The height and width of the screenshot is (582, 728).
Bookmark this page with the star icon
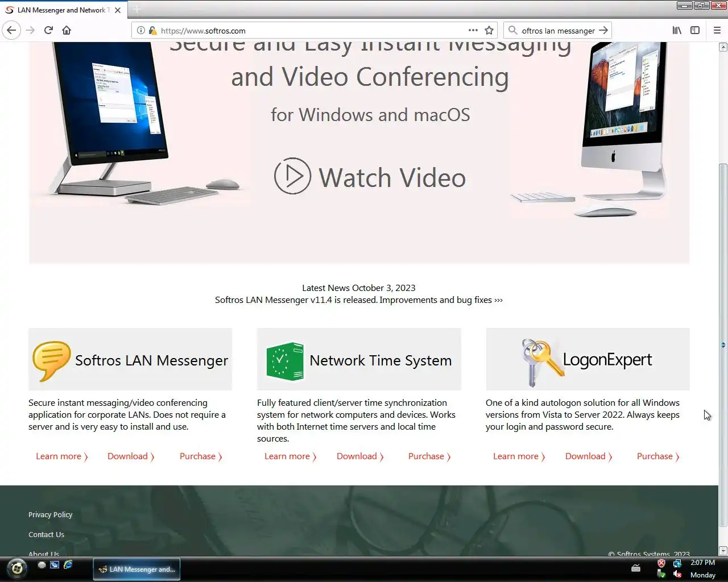click(x=489, y=30)
